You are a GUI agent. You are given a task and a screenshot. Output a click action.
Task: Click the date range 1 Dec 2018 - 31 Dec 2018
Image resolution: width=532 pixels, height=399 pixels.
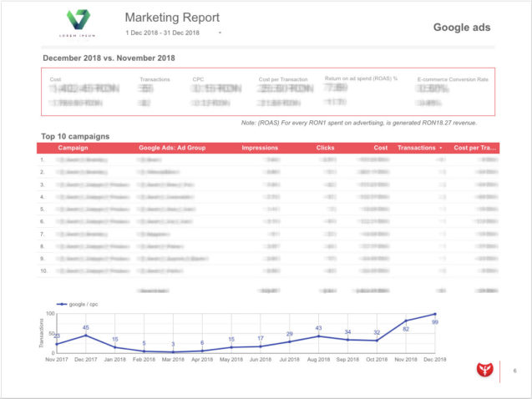click(162, 33)
